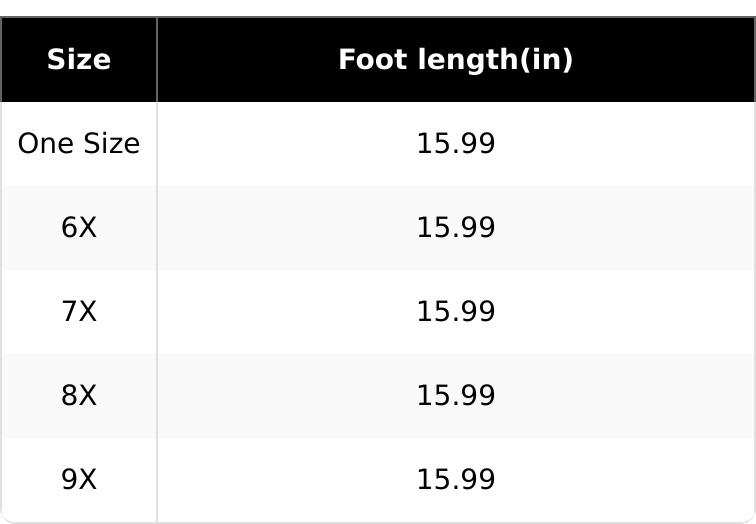The width and height of the screenshot is (756, 524).
Task: Click the divider between the two header cells
Action: tap(157, 60)
